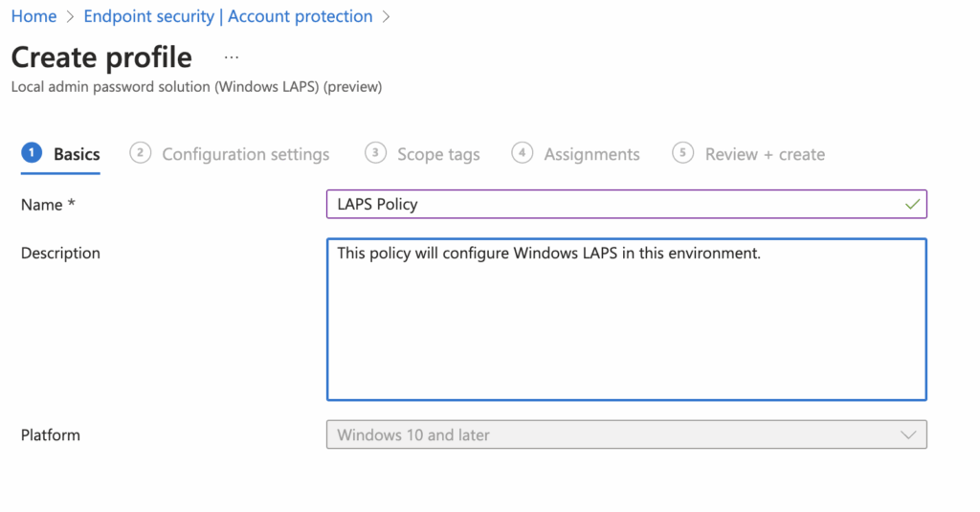Navigate to the Home breadcrumb link
The image size is (980, 512).
[33, 16]
